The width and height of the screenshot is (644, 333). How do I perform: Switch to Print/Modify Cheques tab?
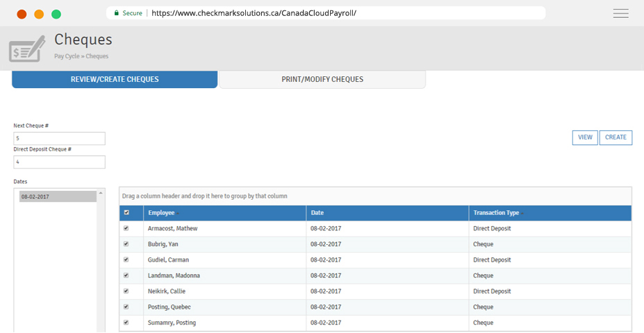point(322,80)
